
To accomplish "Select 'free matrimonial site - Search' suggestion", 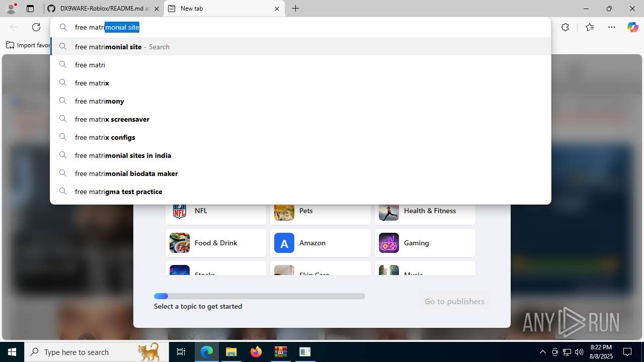I will point(300,47).
